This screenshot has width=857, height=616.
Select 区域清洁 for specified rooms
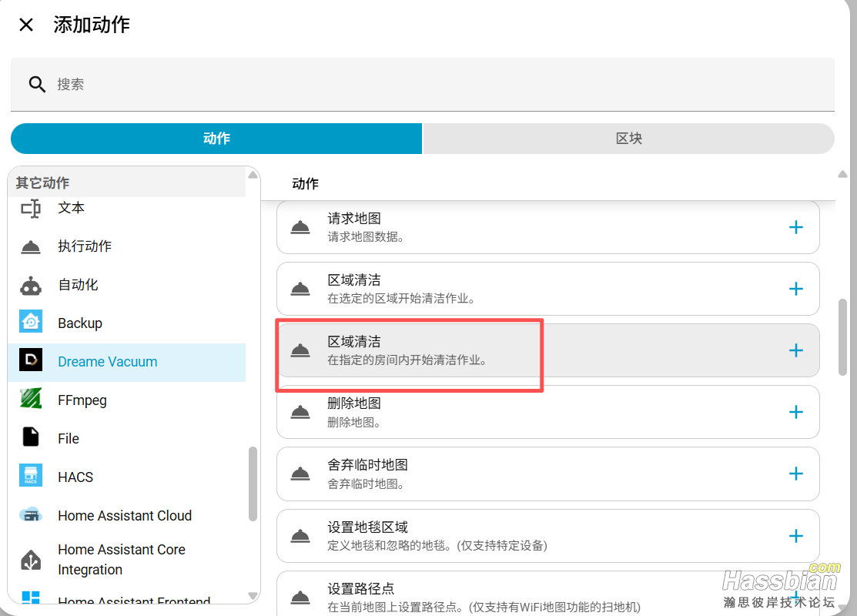pos(408,350)
